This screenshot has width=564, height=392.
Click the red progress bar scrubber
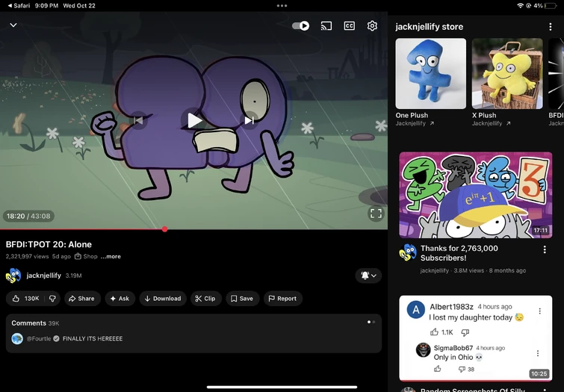click(x=164, y=229)
